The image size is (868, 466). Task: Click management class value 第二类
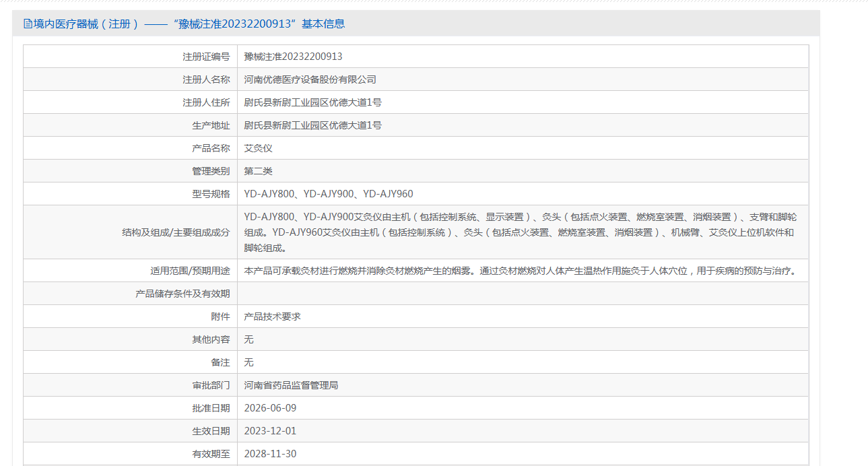(258, 171)
